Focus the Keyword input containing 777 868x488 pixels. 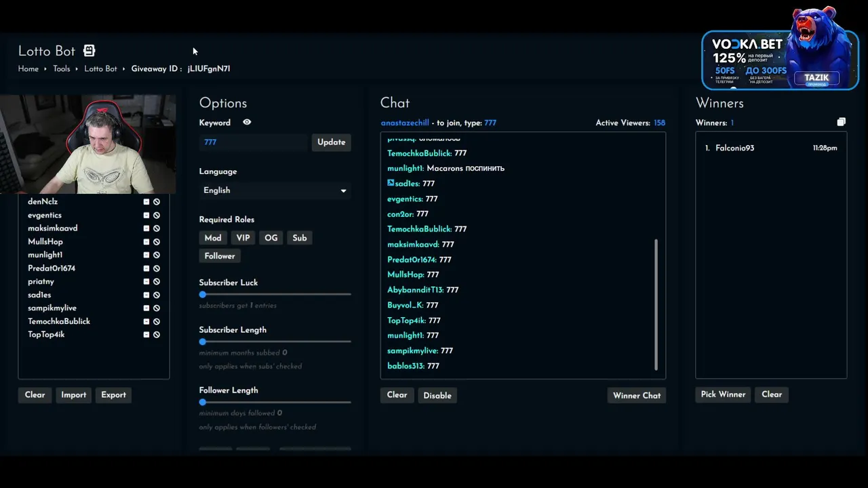click(254, 142)
